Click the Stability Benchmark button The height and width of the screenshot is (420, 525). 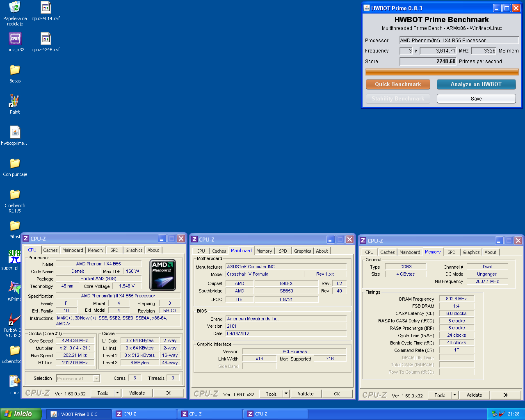398,98
